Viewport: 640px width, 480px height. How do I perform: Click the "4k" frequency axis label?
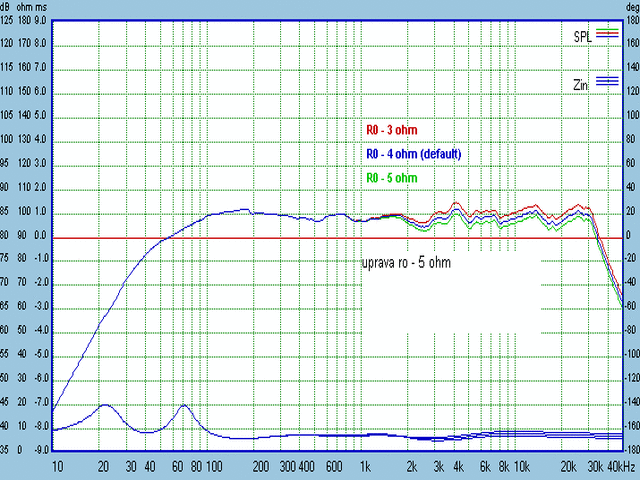coord(458,466)
